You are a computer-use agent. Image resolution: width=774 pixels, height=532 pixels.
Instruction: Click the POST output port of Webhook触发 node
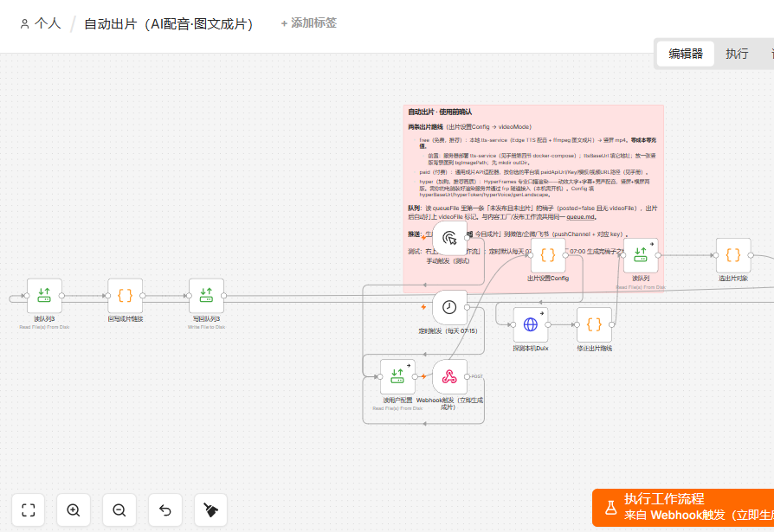[x=468, y=376]
